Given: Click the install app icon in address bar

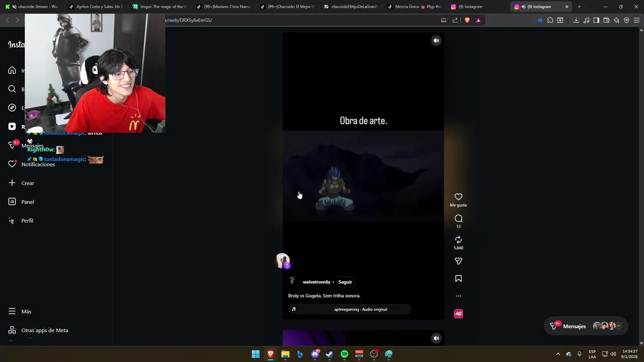Looking at the screenshot, I should click(x=444, y=20).
